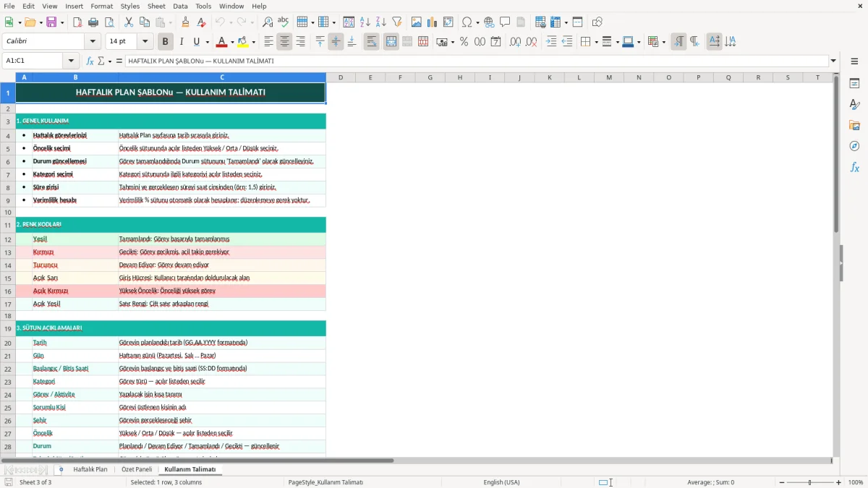Click the Add Decimal Place icon
The width and height of the screenshot is (868, 488).
tap(516, 42)
